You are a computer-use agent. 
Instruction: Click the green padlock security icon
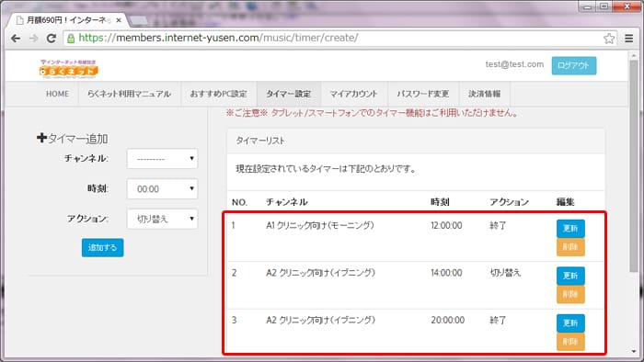click(71, 39)
